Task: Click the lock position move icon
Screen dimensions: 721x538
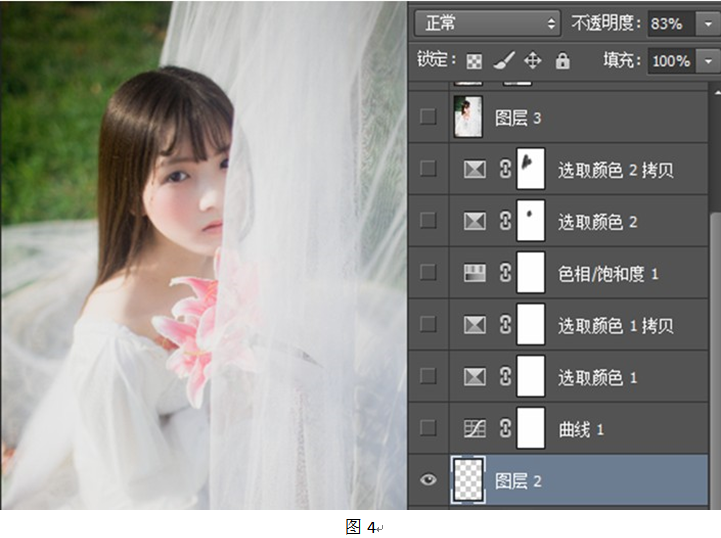Action: [x=532, y=60]
